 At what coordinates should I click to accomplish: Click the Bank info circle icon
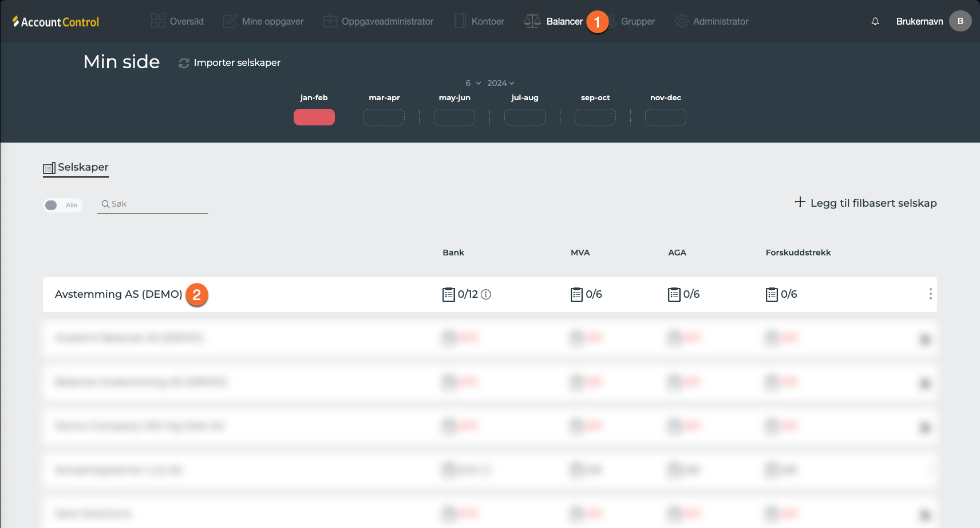point(486,294)
